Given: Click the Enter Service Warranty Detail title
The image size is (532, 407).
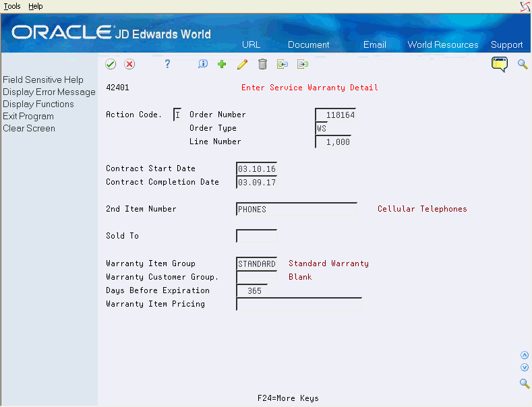Looking at the screenshot, I should [309, 88].
